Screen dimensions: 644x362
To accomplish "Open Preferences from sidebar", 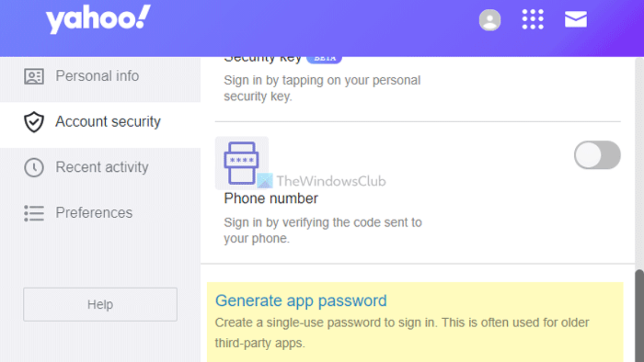I will click(x=94, y=213).
